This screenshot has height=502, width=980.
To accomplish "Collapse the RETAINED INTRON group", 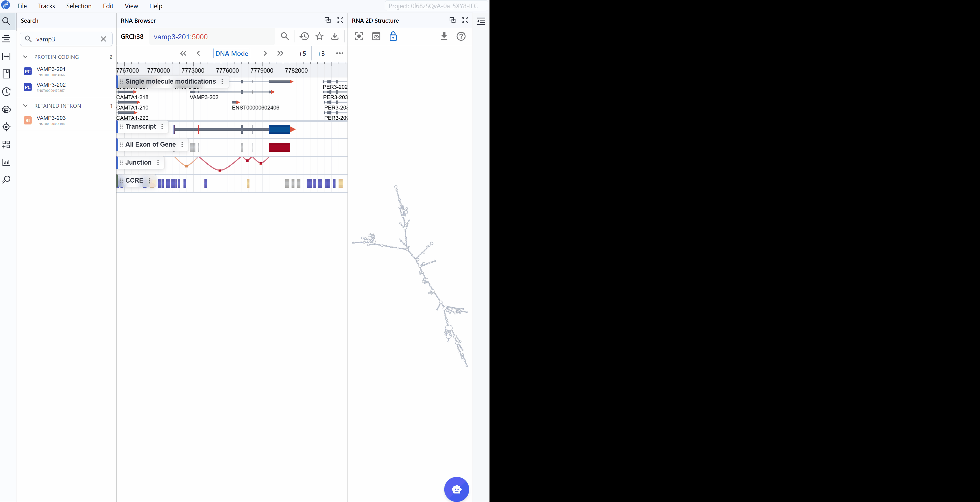I will [25, 106].
